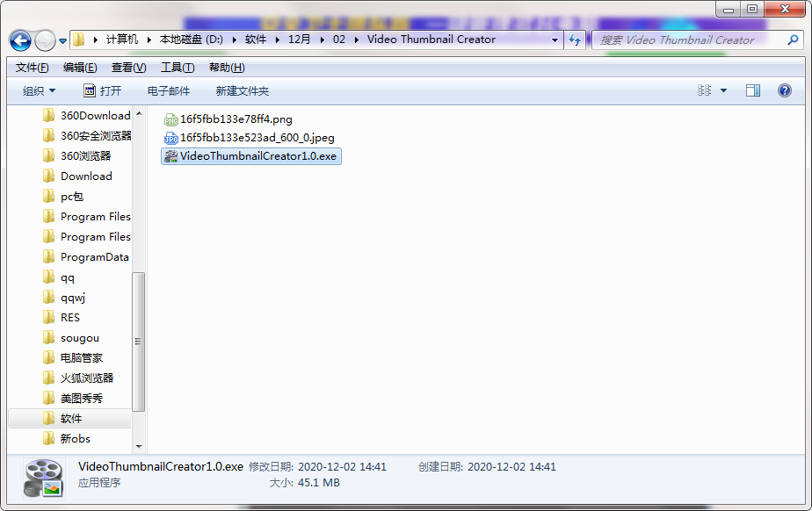This screenshot has height=511, width=812.
Task: Open sougou folder in tree
Action: coord(79,338)
